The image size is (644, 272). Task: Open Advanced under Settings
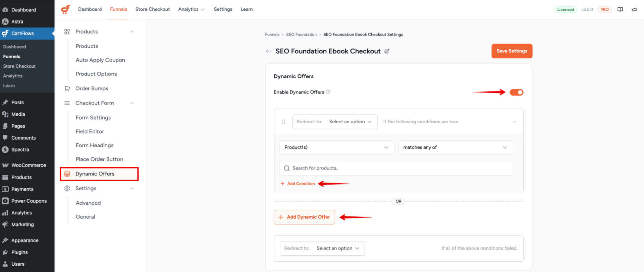88,203
